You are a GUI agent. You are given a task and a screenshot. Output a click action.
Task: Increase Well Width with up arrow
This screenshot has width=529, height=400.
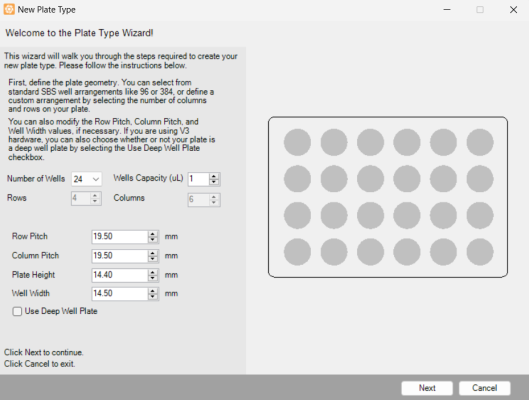(x=153, y=291)
